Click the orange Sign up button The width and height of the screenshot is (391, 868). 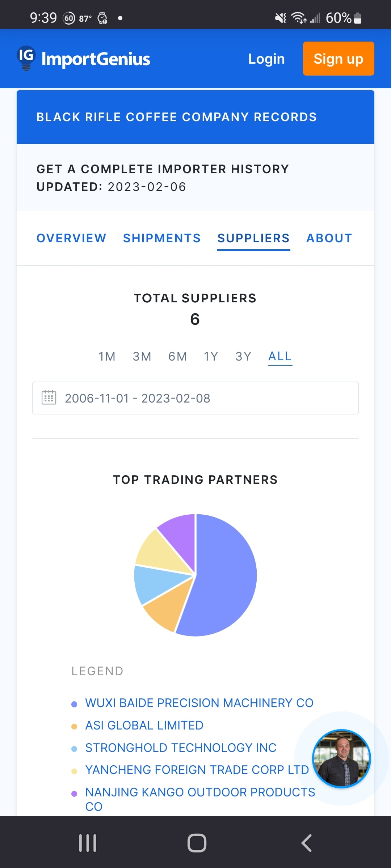tap(338, 59)
